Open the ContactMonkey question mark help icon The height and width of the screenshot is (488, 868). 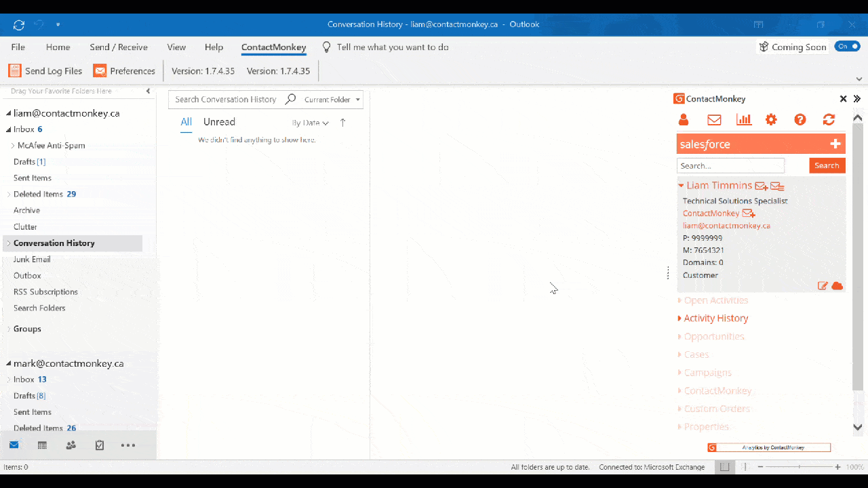click(800, 120)
